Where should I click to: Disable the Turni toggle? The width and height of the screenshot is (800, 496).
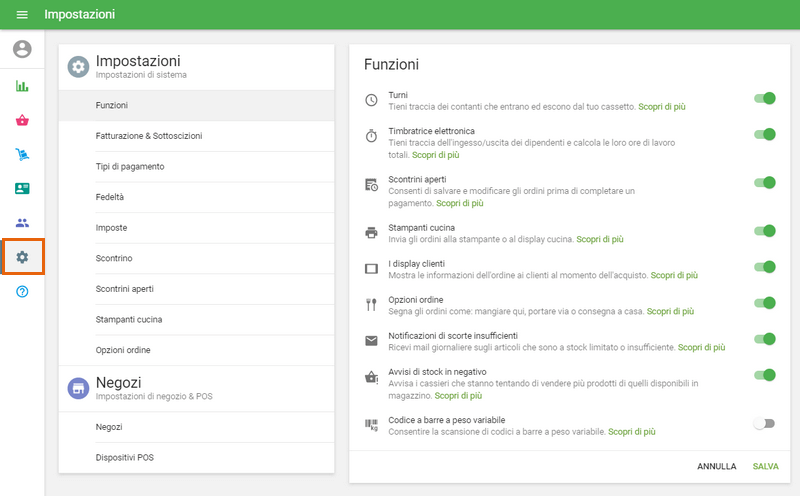[765, 99]
